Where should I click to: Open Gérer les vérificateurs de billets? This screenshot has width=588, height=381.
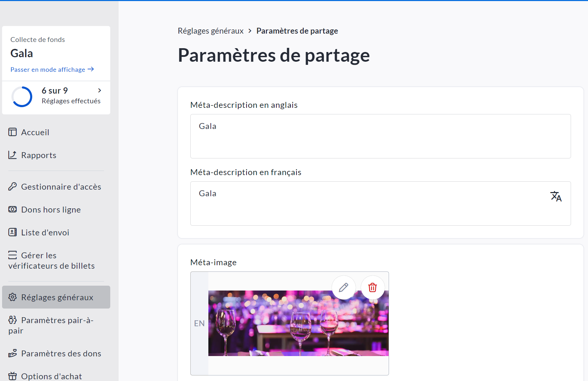pos(51,261)
